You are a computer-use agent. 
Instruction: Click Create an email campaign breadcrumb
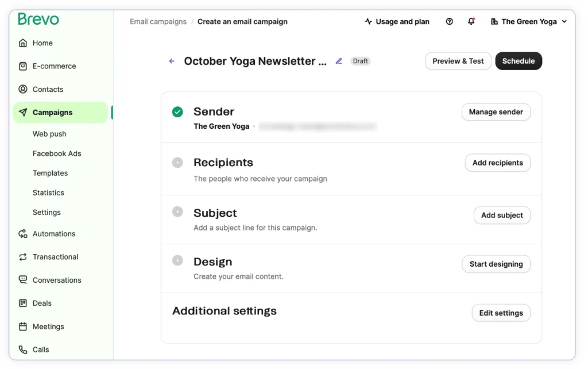point(242,22)
